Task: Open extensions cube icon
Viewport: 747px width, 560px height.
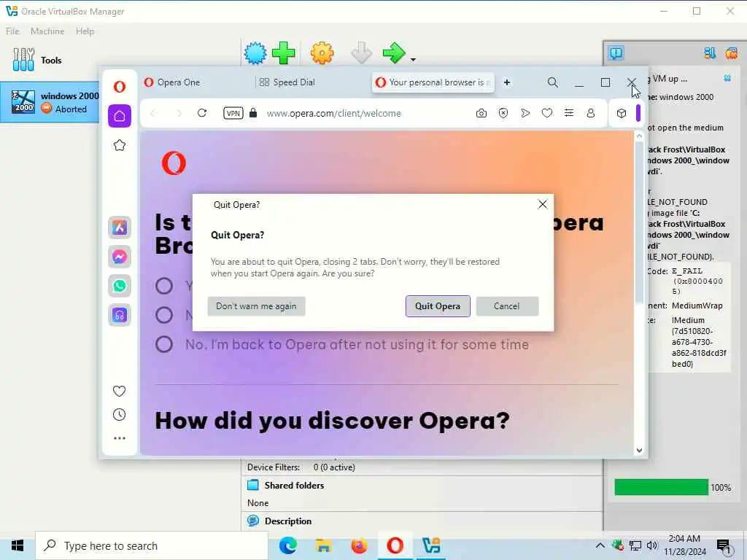Action: pyautogui.click(x=622, y=113)
